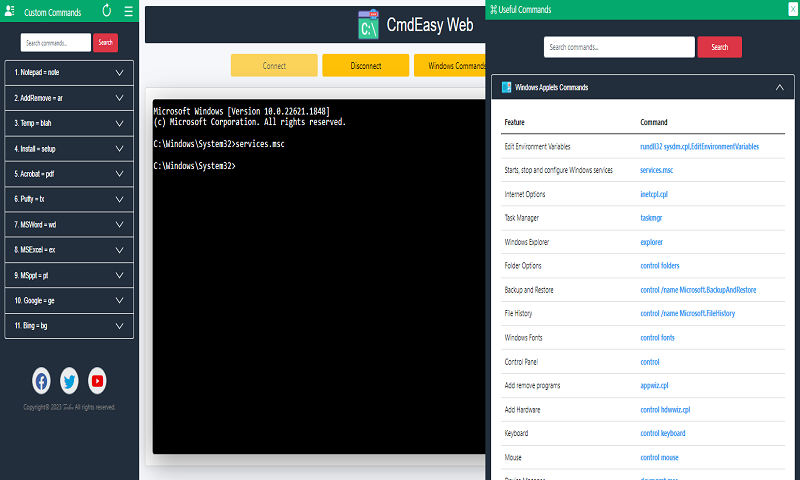Run the control keyboard command link
The width and height of the screenshot is (800, 480).
click(x=663, y=433)
